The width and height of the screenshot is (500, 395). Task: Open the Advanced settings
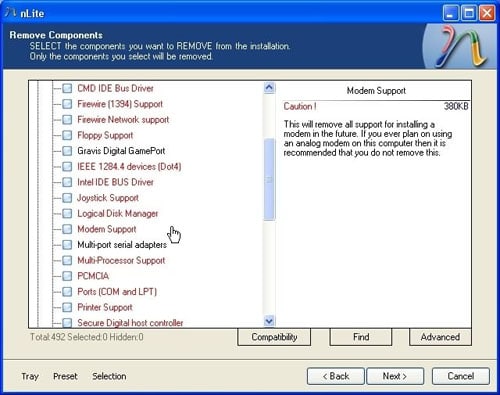[x=440, y=337]
